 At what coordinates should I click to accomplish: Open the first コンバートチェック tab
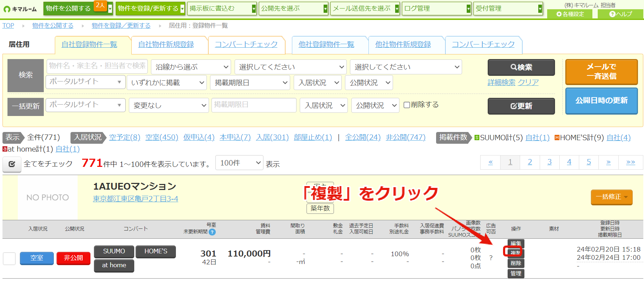(246, 44)
